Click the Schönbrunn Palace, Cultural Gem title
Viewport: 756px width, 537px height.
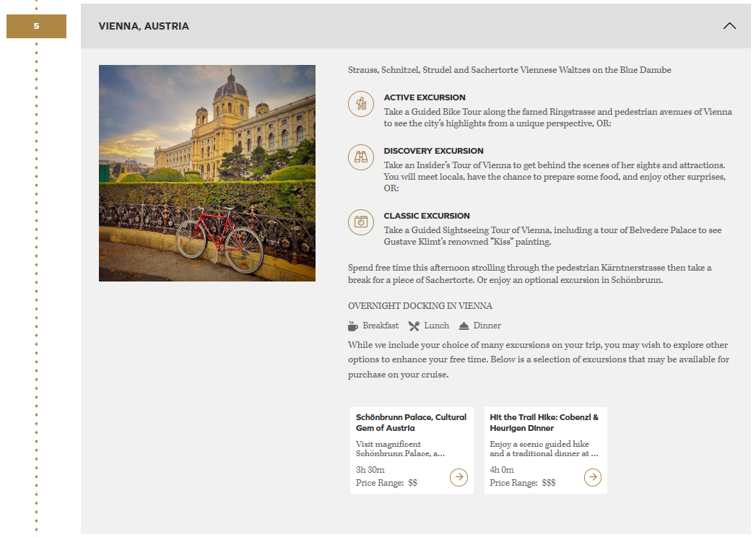pyautogui.click(x=411, y=422)
